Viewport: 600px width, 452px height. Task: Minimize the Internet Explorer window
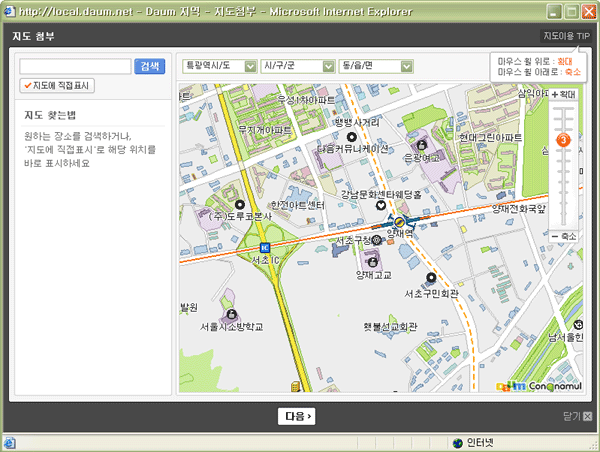tap(554, 11)
